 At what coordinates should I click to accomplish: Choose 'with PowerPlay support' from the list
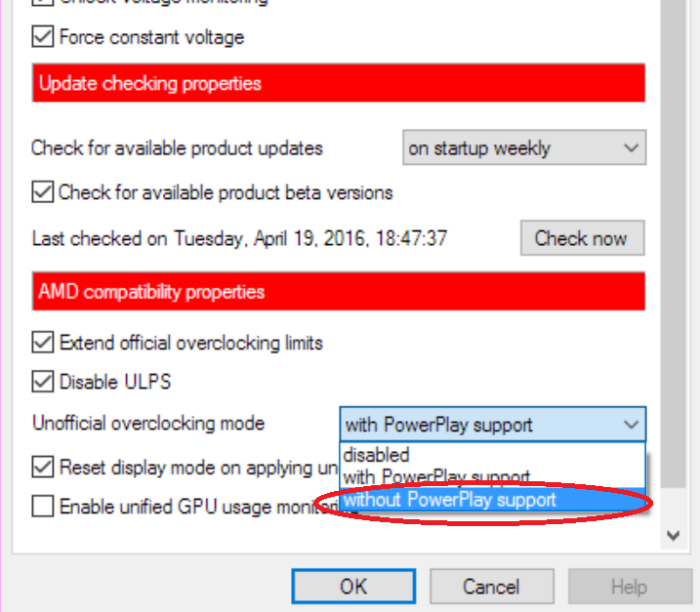(x=436, y=476)
